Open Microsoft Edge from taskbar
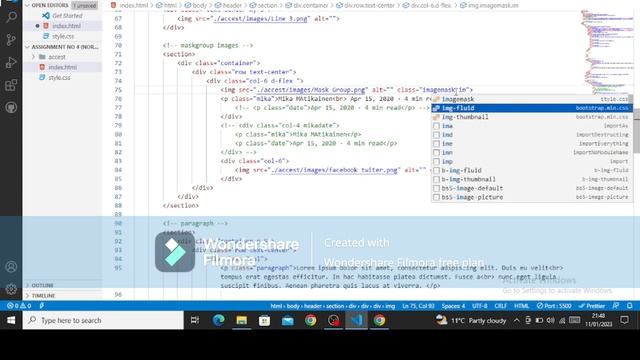The image size is (640, 360). pyautogui.click(x=218, y=320)
